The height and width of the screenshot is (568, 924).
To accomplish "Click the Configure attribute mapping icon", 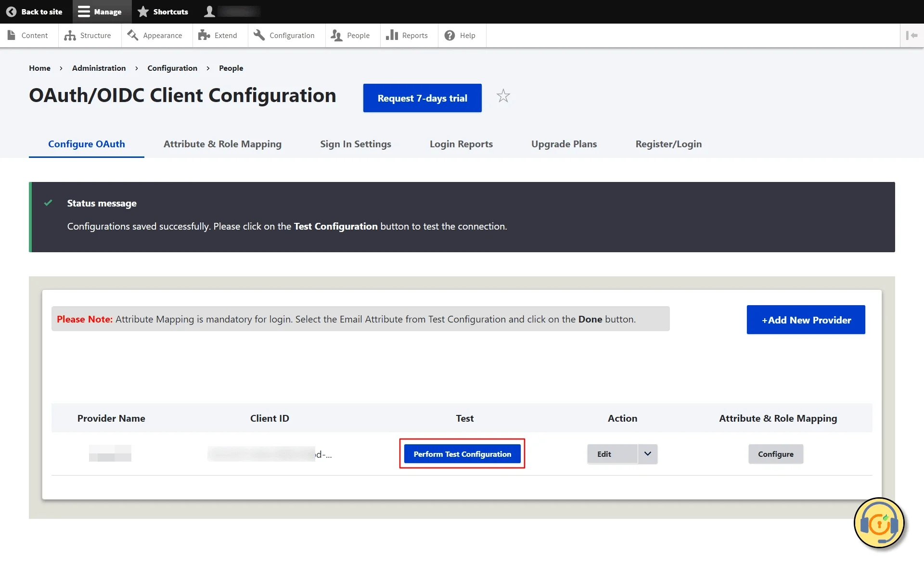I will tap(775, 454).
